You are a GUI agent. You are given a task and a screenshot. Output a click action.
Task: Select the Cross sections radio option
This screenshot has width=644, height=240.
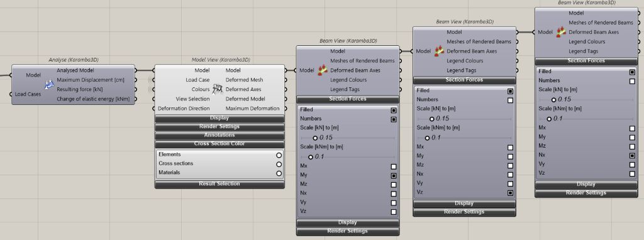pyautogui.click(x=279, y=164)
